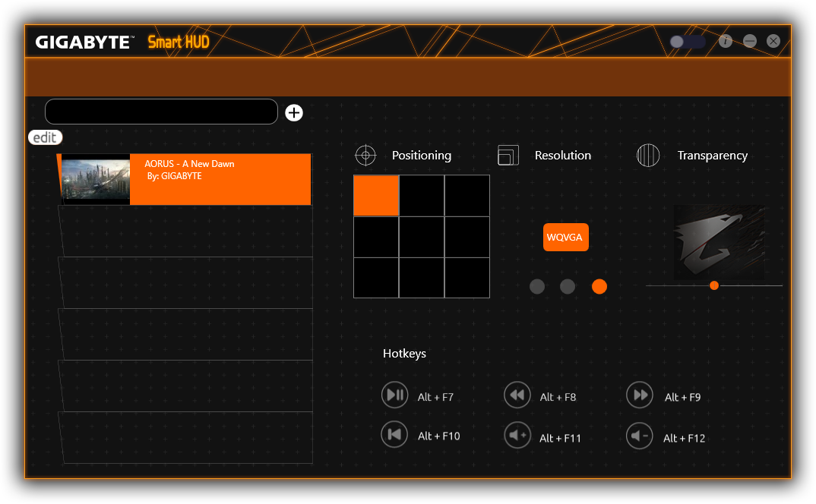Click the edit button

click(x=46, y=137)
